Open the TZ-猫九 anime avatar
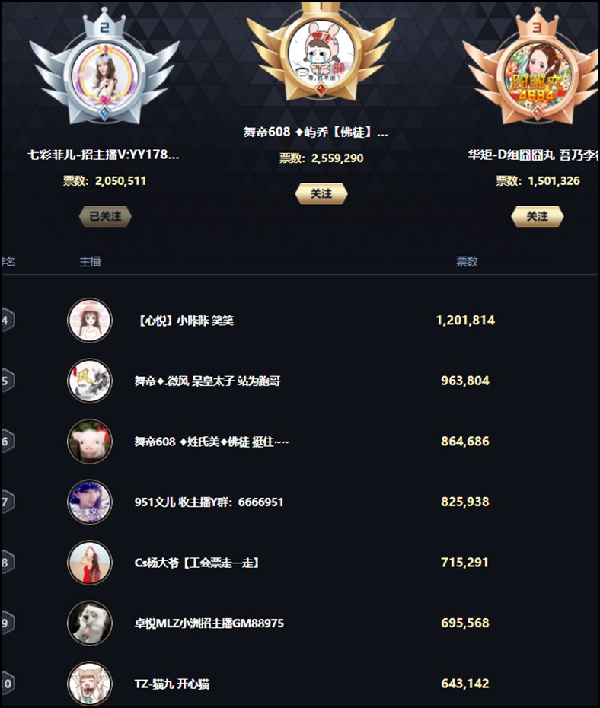Screen dimensions: 600x708 (89, 684)
